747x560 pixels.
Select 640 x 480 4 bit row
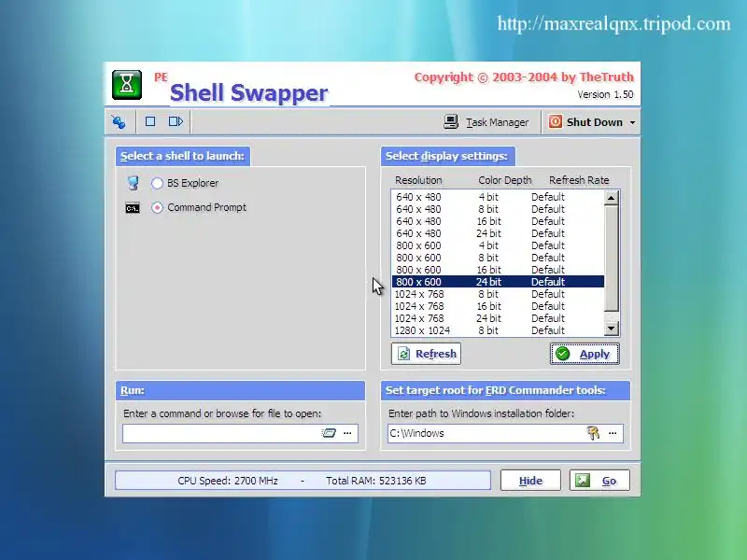(x=498, y=197)
